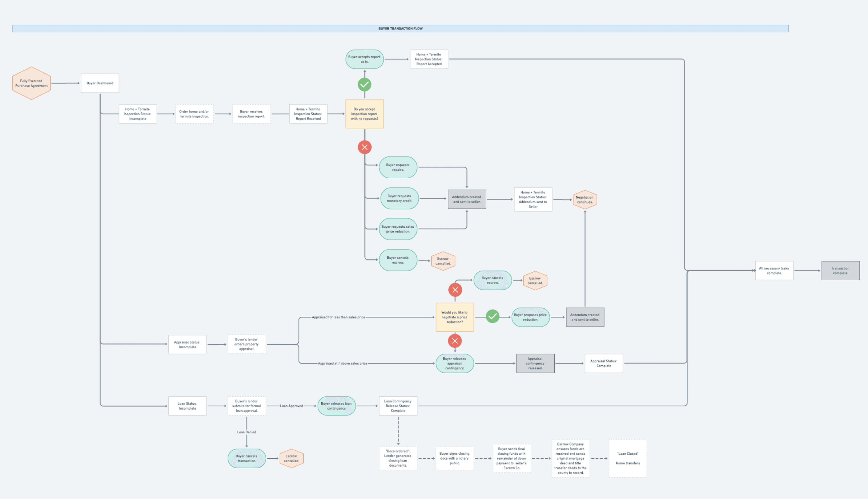Click the BUYER TRANSACTION FLOW title bar
This screenshot has height=499, width=868.
[x=400, y=28]
